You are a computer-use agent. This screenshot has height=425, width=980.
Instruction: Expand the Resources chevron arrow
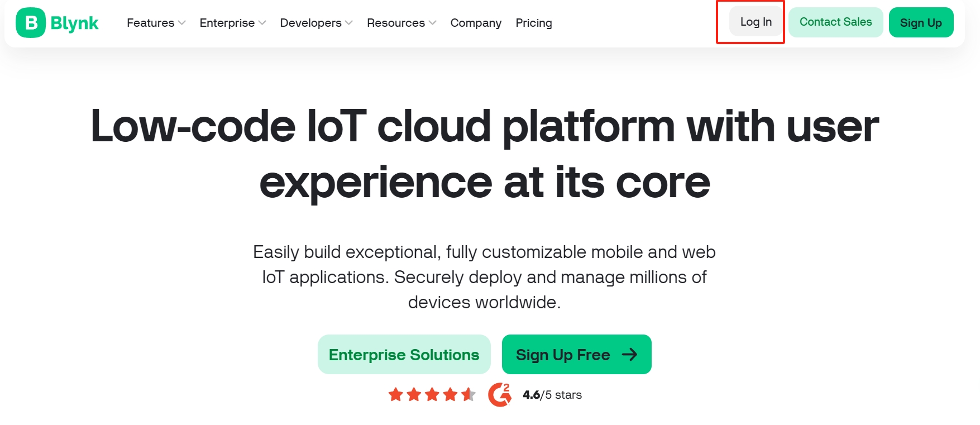point(432,23)
